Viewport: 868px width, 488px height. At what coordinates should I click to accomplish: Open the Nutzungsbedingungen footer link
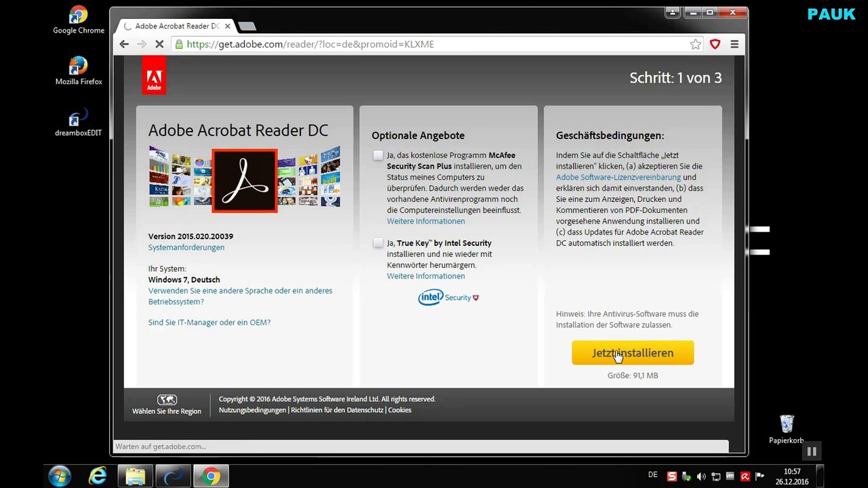click(x=252, y=410)
